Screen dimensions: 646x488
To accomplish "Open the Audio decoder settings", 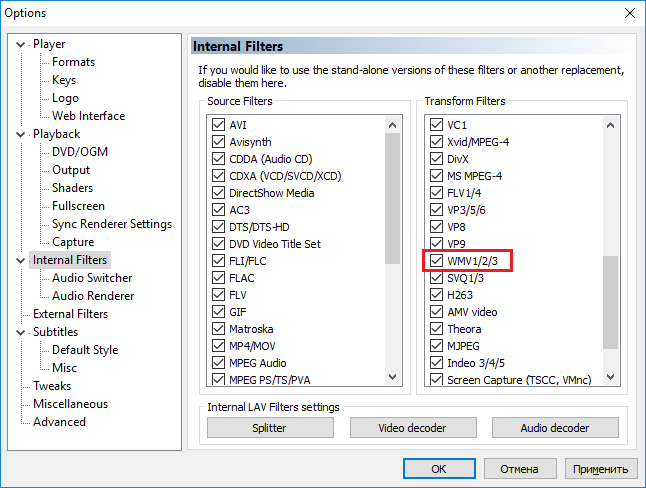I will (x=555, y=428).
